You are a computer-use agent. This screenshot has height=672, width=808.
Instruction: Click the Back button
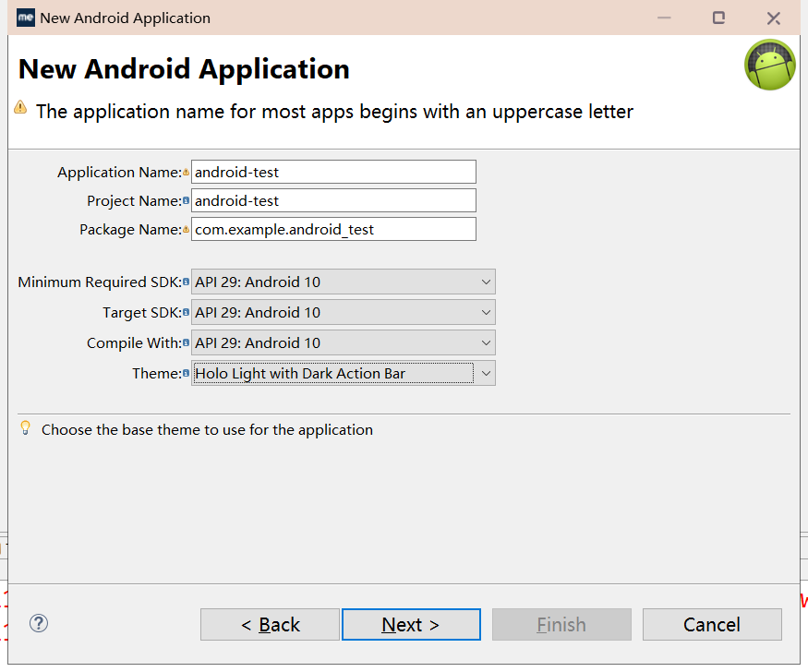tap(270, 624)
